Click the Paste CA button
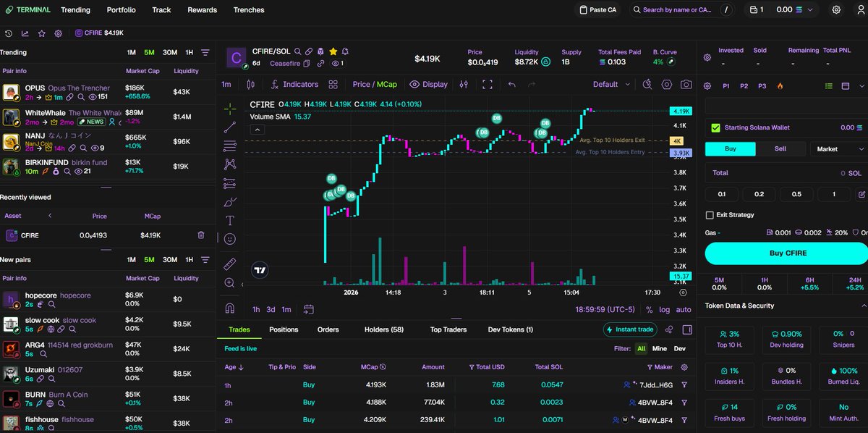 click(x=598, y=10)
